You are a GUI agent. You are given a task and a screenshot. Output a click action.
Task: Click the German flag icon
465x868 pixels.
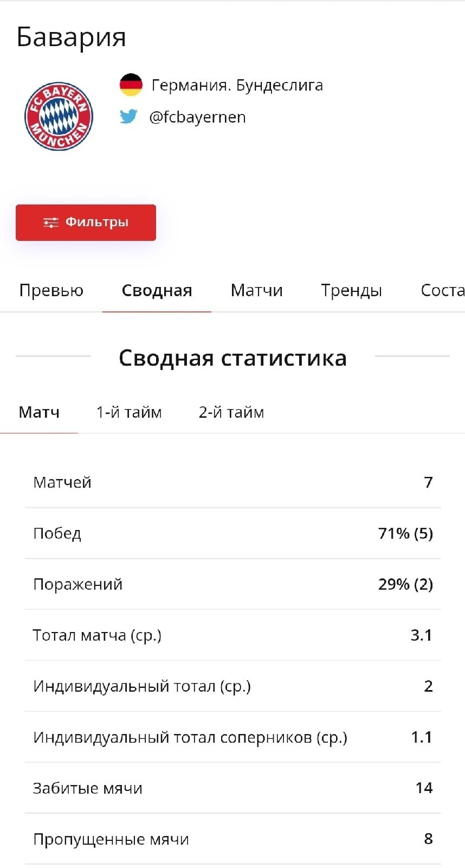point(131,85)
